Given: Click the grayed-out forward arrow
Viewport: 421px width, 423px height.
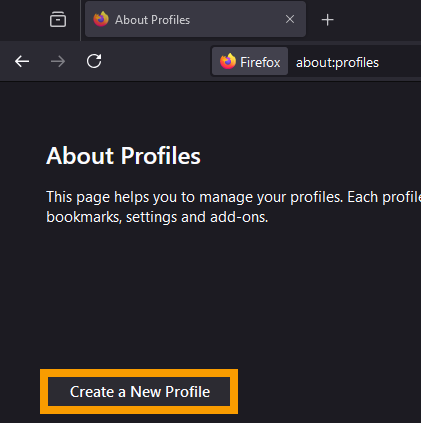Looking at the screenshot, I should [58, 61].
